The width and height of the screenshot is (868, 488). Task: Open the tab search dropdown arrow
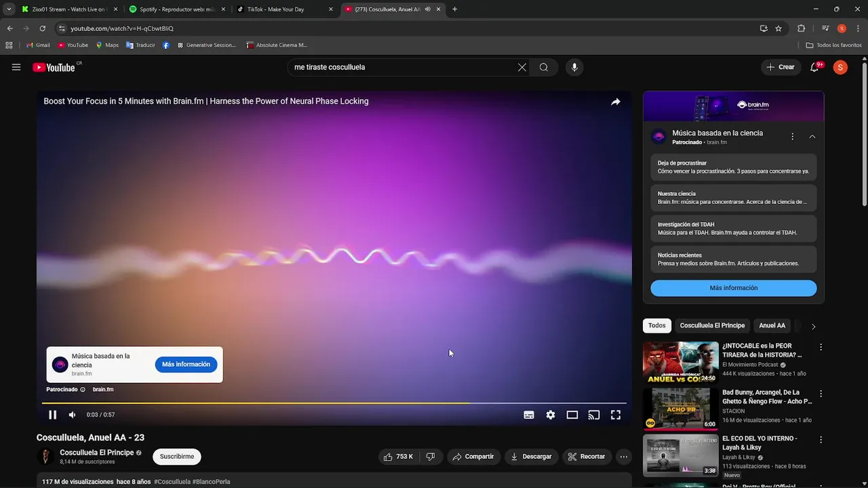(x=9, y=9)
